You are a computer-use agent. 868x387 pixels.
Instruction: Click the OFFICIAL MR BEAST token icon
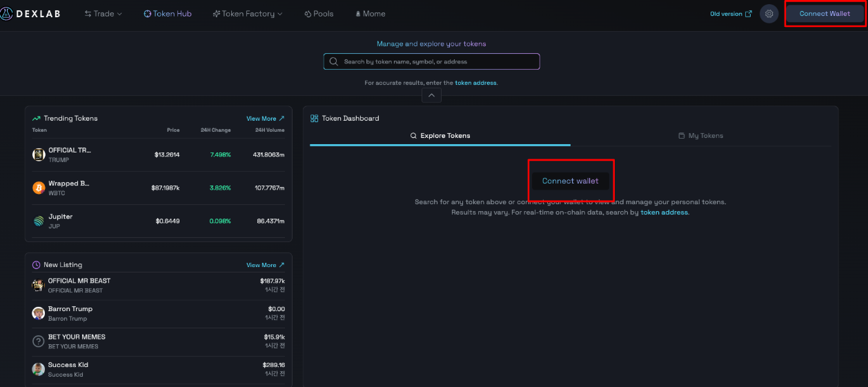[x=39, y=285]
